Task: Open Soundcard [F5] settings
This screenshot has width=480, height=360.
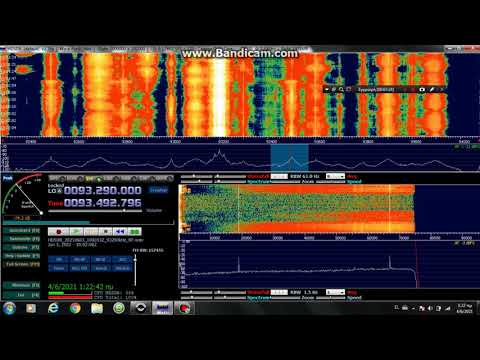Action: click(x=22, y=230)
